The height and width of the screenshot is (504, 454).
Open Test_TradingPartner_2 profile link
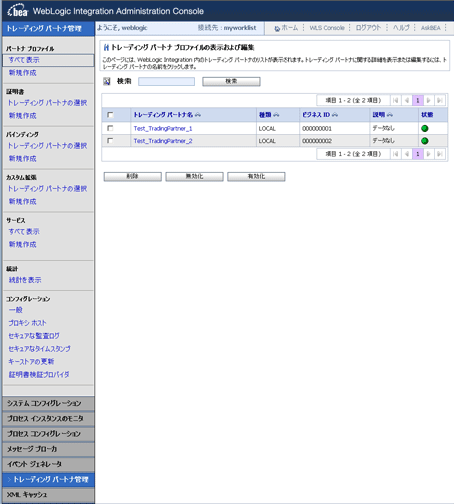click(x=163, y=141)
